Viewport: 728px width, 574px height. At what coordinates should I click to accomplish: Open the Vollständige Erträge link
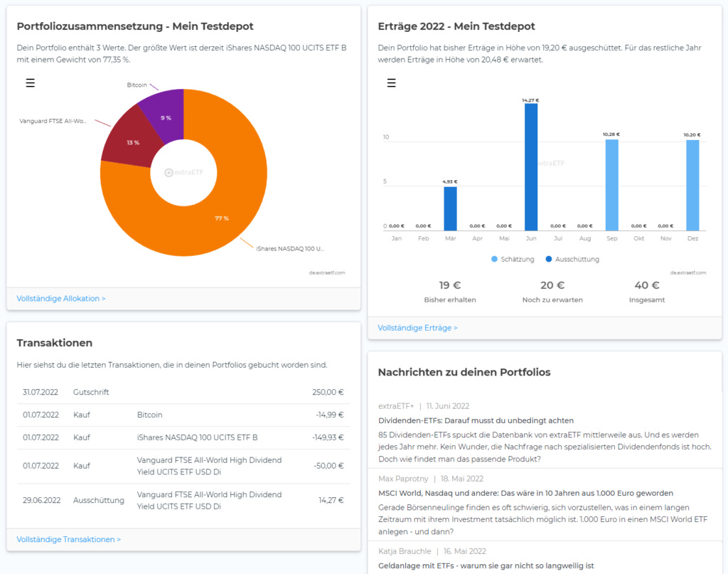coord(417,328)
